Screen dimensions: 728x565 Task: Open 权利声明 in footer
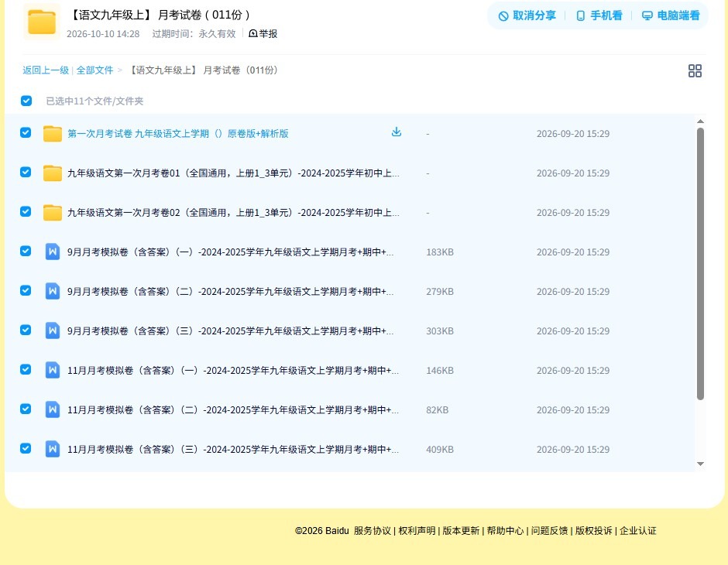pos(417,530)
